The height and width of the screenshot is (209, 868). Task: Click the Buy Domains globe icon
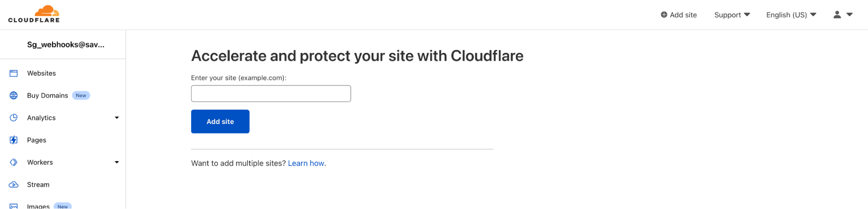14,95
